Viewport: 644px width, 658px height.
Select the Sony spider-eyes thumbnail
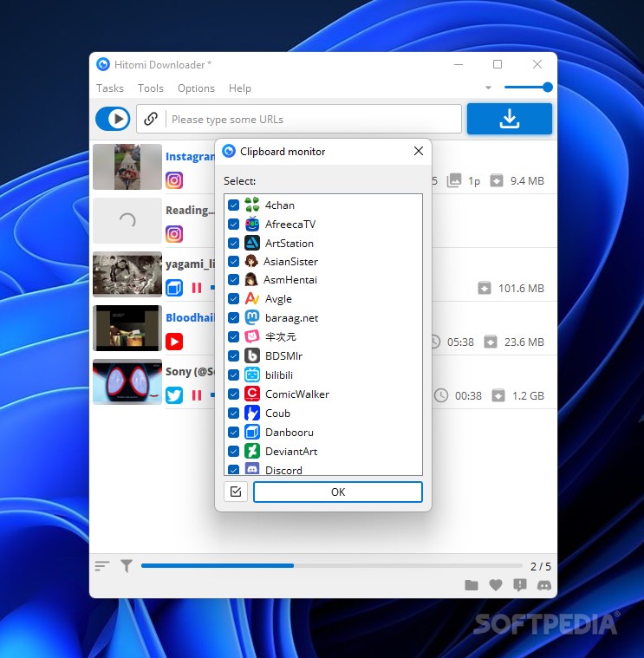point(127,381)
